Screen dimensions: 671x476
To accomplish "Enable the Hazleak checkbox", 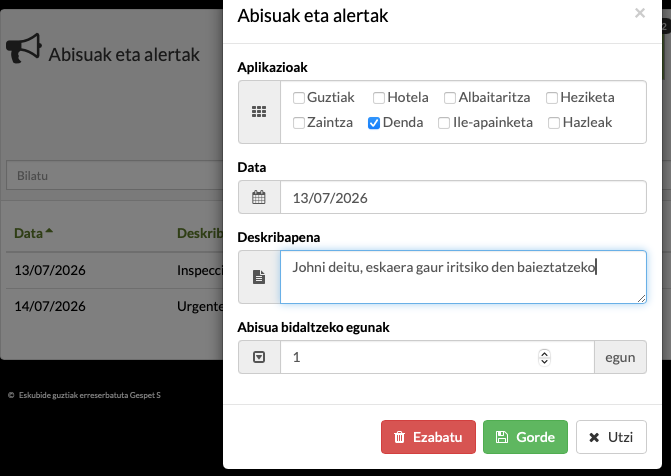I will pyautogui.click(x=554, y=123).
